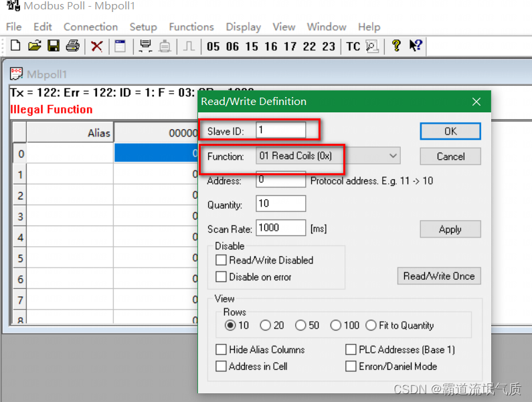This screenshot has height=402, width=532.
Task: Click function 16 toolbar button
Action: click(x=271, y=46)
